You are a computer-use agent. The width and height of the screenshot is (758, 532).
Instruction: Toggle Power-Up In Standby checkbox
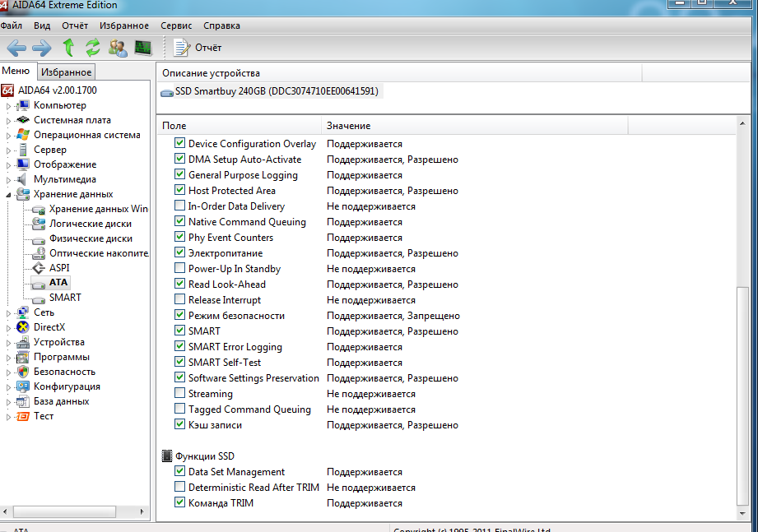pos(180,268)
